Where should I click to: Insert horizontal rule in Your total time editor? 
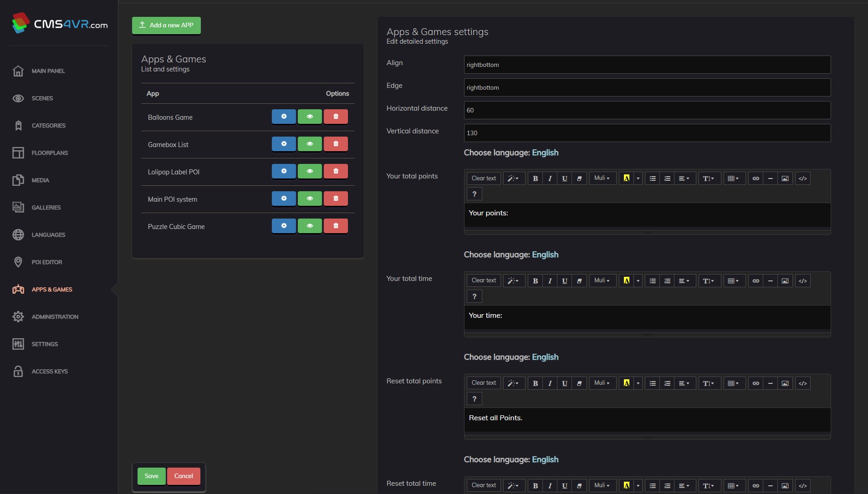(770, 281)
